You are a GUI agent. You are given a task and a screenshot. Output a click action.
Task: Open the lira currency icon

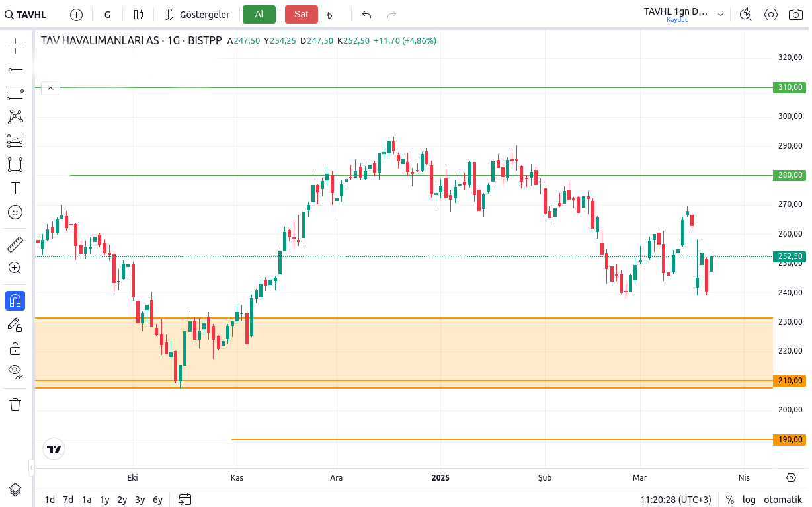coord(330,15)
